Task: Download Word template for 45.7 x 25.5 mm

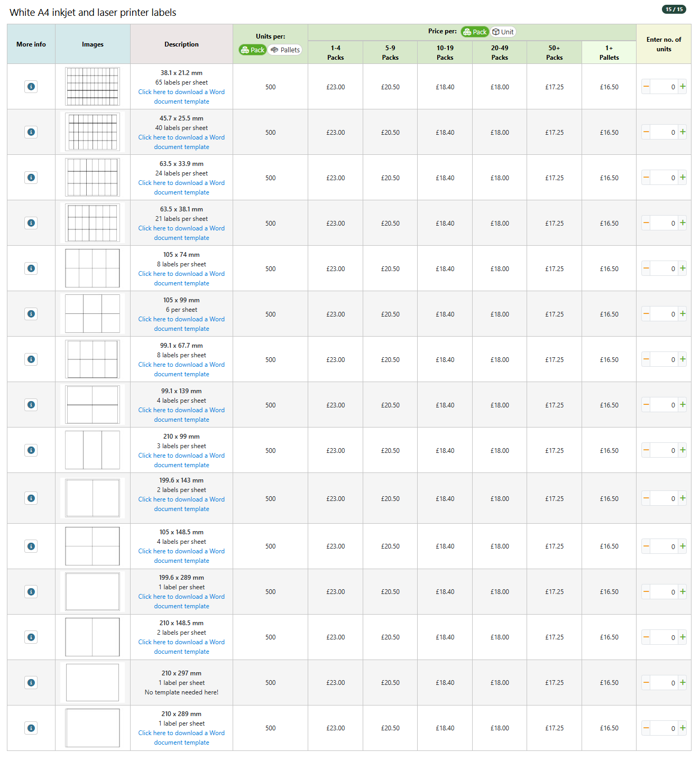Action: 181,142
